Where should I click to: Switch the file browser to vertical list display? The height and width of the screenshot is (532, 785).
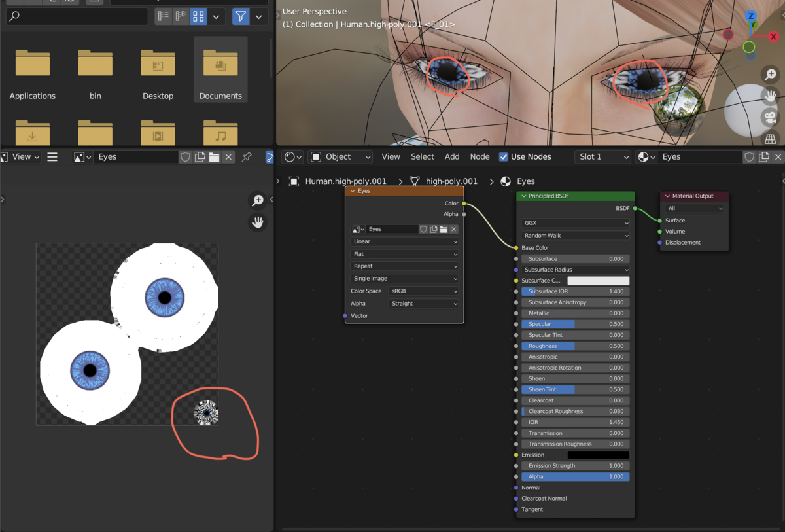click(162, 16)
